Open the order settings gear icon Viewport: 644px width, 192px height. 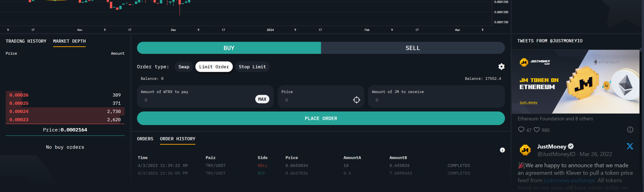pos(501,67)
